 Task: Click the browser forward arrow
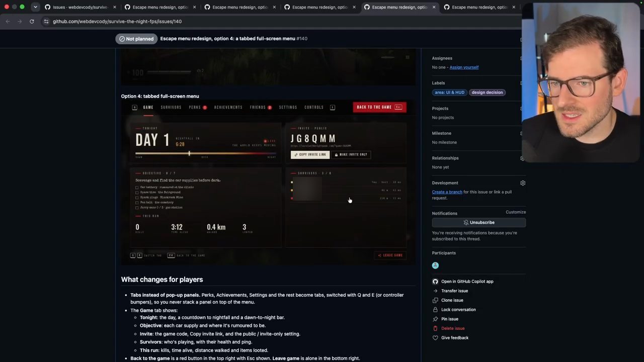[x=20, y=21]
